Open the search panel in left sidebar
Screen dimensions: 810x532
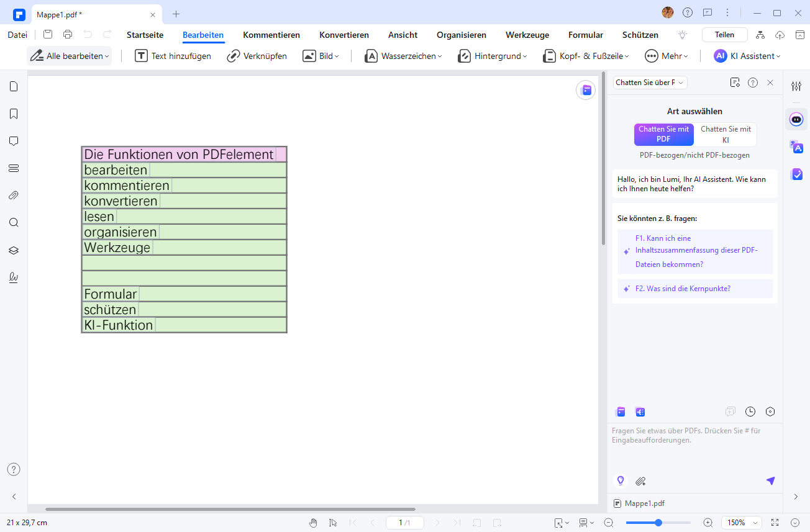pyautogui.click(x=14, y=223)
